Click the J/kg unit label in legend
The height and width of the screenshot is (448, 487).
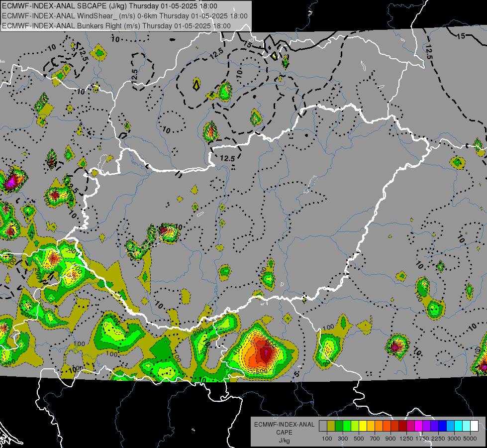[284, 441]
